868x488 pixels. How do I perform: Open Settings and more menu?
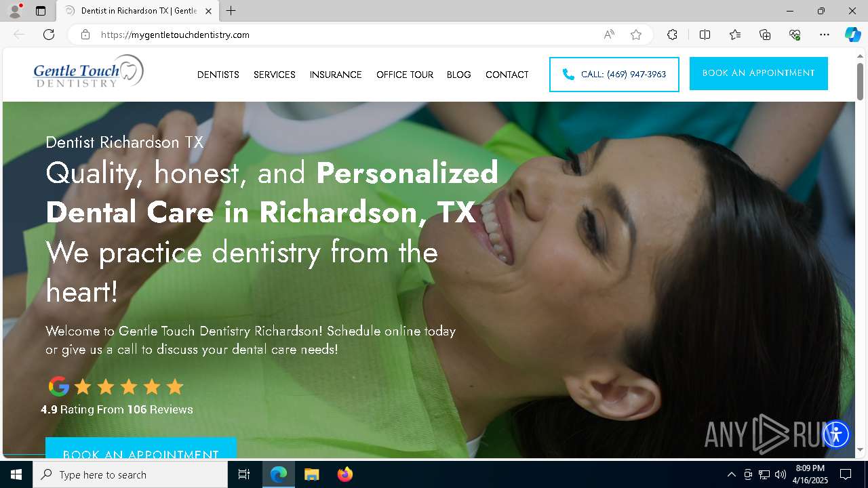point(825,35)
